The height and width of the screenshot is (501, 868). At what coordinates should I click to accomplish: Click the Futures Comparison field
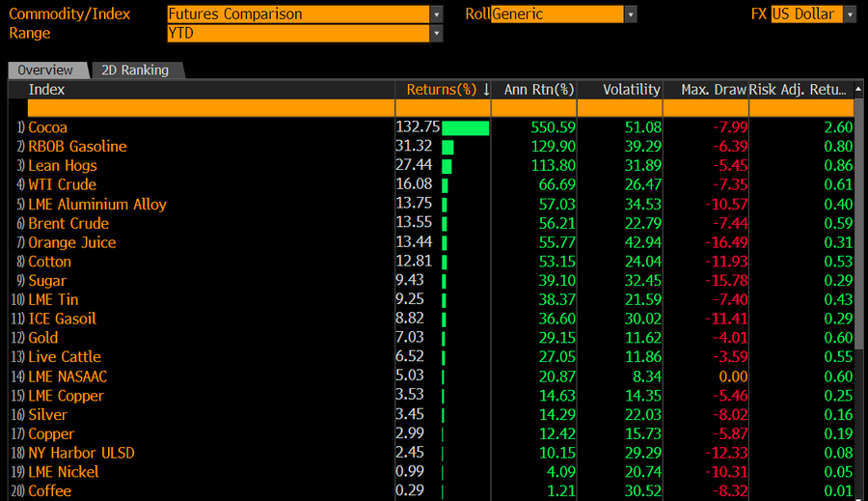(x=298, y=14)
